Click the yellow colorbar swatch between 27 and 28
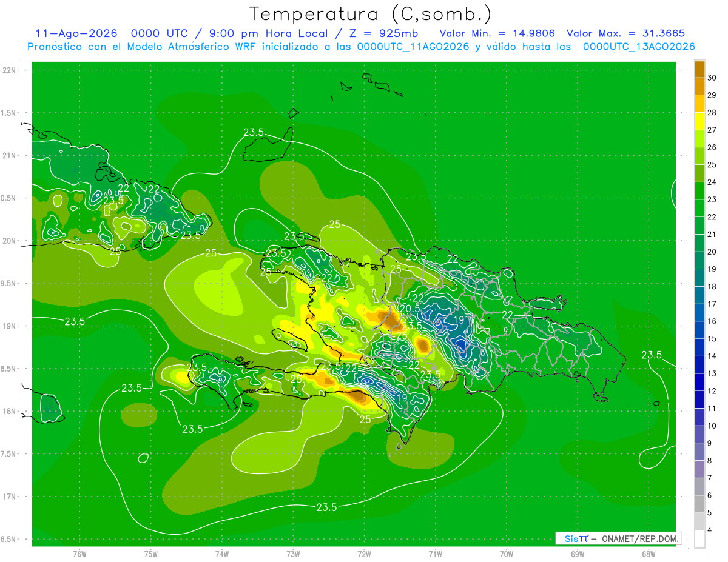Viewport: 728px width, 562px height. click(699, 121)
